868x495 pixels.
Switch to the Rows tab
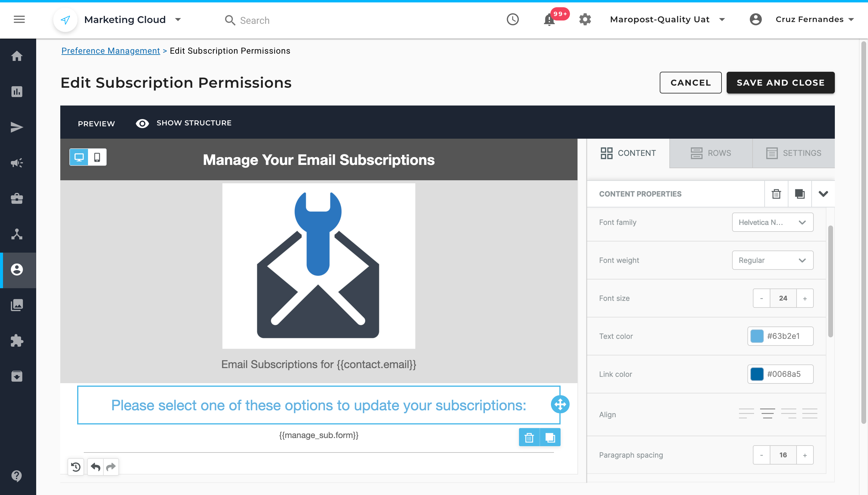711,153
